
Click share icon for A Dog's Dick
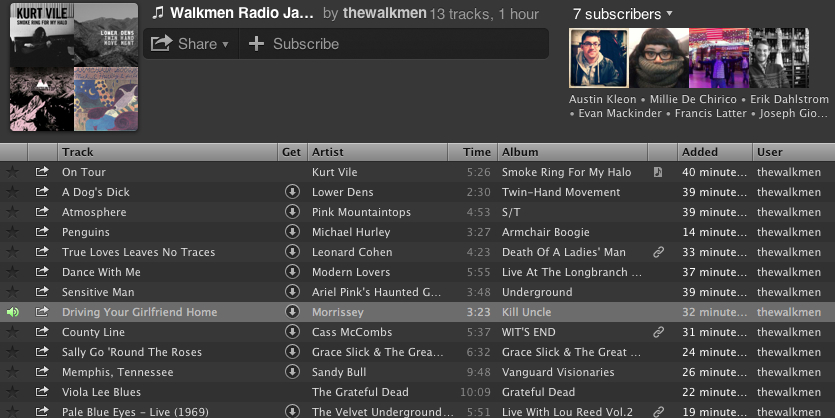tap(42, 191)
